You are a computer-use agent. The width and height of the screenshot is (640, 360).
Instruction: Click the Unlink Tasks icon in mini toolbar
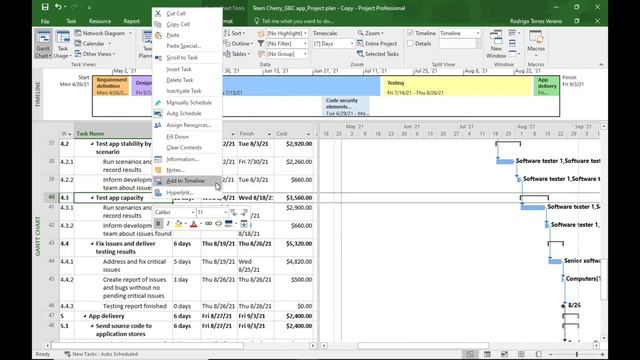point(218,223)
